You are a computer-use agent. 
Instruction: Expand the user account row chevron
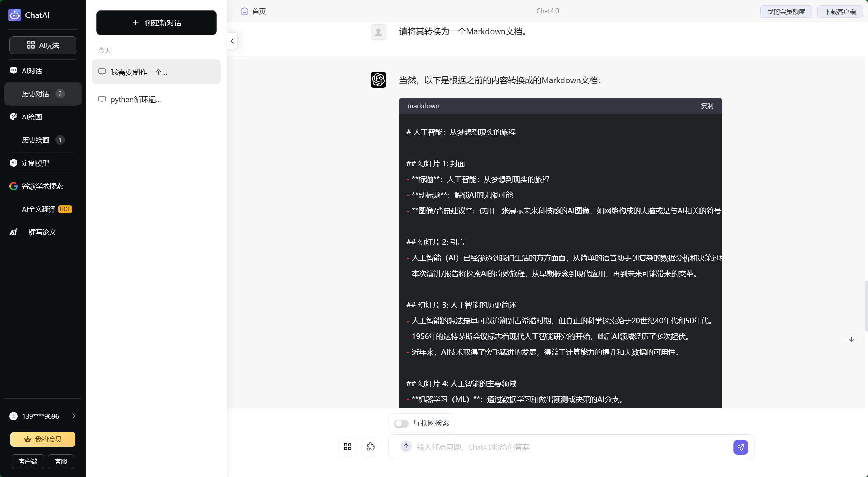click(x=74, y=416)
